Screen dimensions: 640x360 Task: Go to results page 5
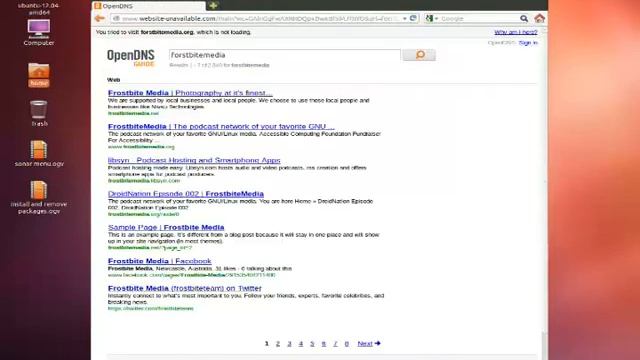(x=312, y=344)
